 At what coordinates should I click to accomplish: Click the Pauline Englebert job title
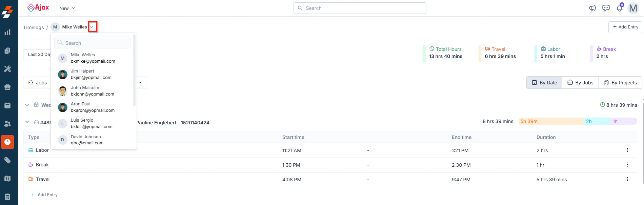173,123
